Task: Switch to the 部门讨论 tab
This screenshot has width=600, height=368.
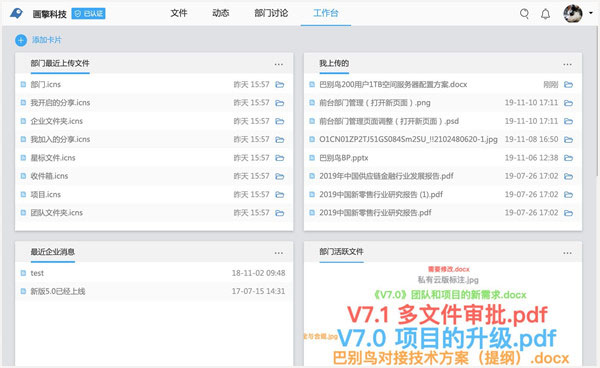Action: (271, 13)
